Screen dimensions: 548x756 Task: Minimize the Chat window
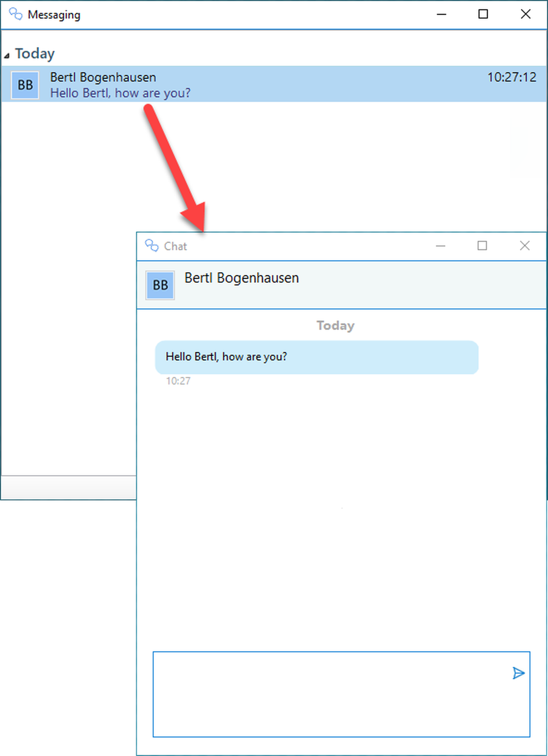point(440,246)
